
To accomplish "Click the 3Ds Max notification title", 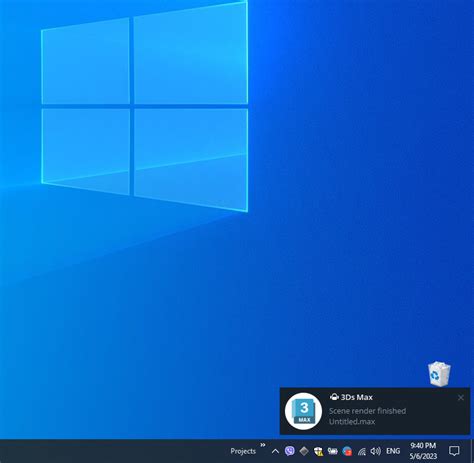I will pos(356,397).
